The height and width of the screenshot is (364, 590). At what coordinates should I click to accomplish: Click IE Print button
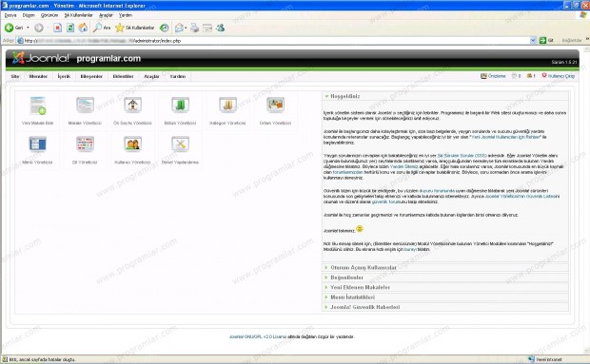[194, 28]
